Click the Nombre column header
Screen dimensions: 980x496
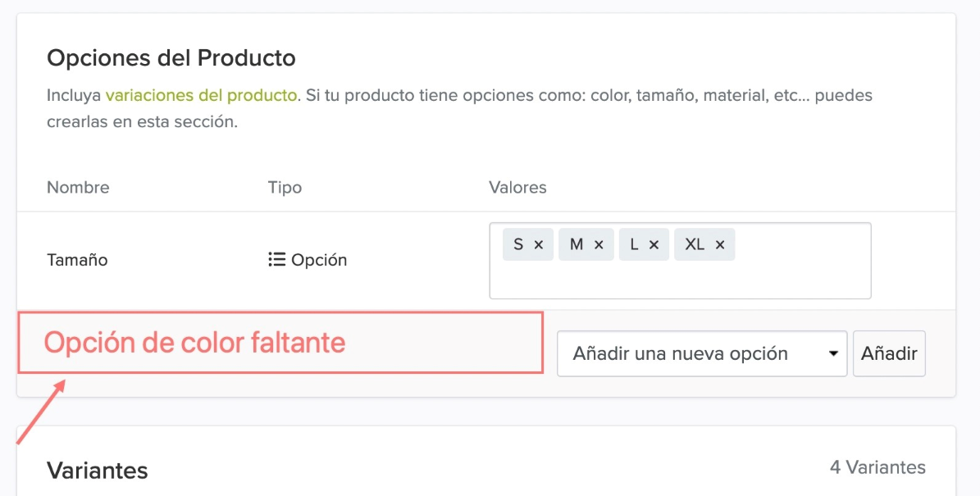click(x=78, y=188)
